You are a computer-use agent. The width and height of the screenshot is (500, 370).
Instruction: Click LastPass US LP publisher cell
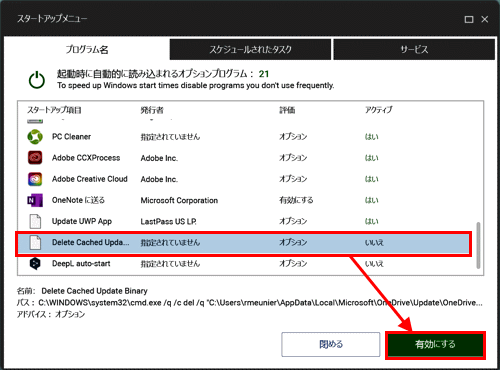169,221
